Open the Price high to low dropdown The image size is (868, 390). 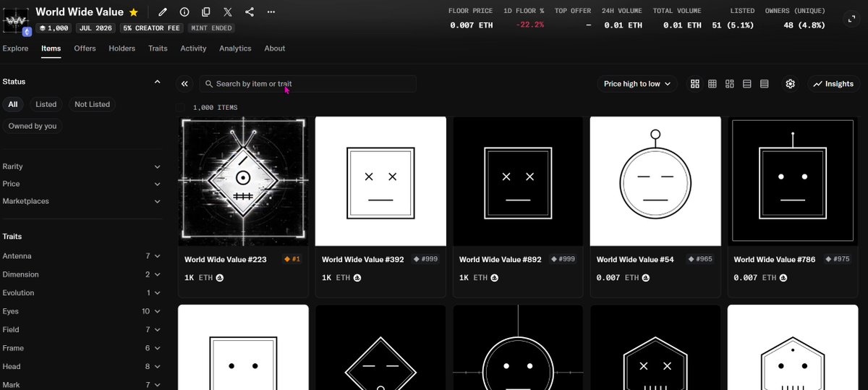point(637,84)
